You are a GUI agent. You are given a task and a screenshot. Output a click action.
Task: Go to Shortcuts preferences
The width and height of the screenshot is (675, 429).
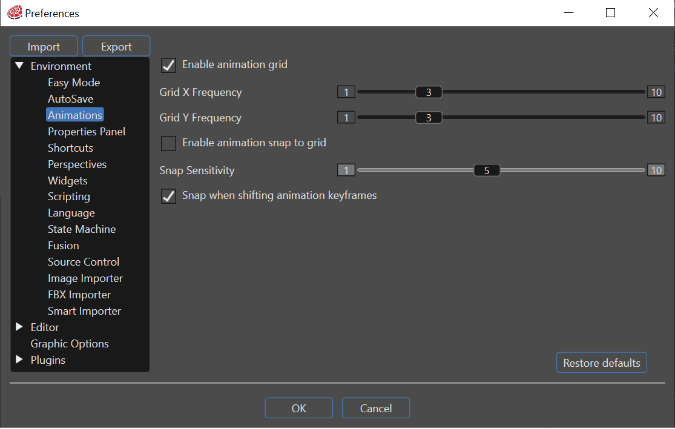click(70, 148)
